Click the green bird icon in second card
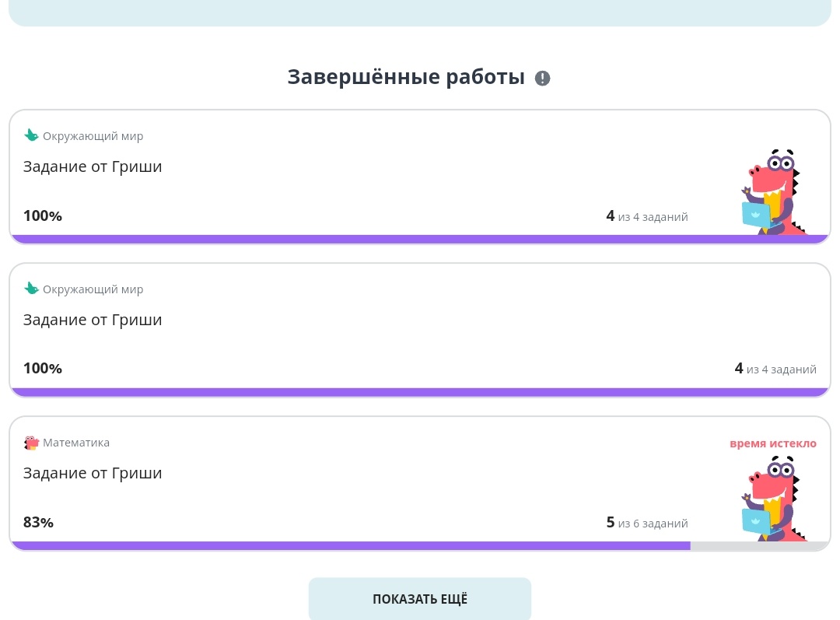This screenshot has width=840, height=620. pyautogui.click(x=31, y=289)
